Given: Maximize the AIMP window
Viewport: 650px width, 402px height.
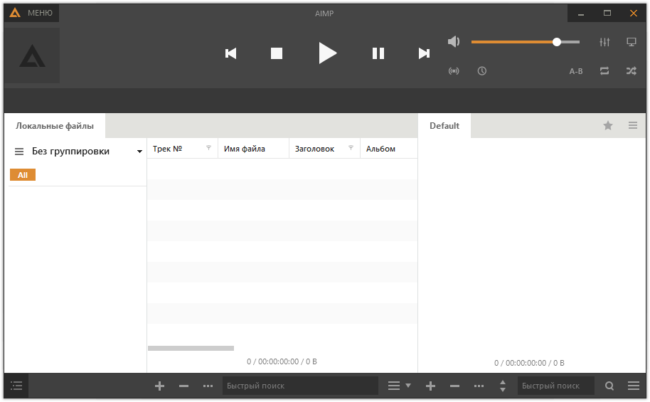Looking at the screenshot, I should point(607,13).
